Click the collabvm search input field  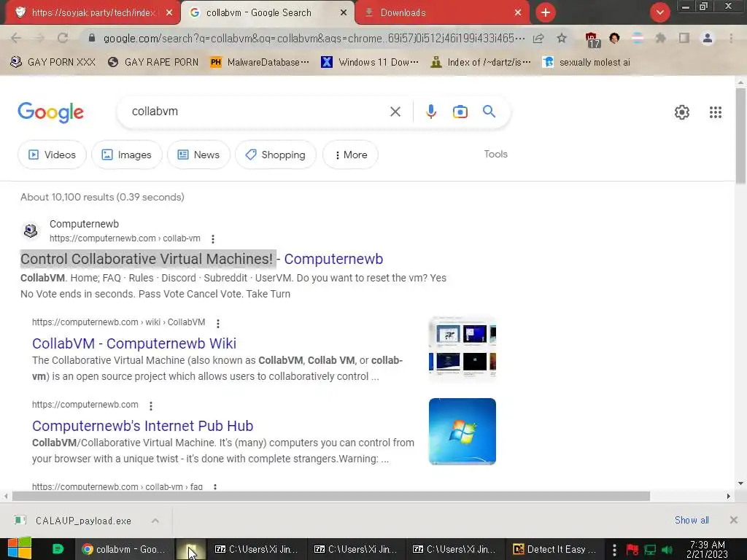(x=258, y=112)
